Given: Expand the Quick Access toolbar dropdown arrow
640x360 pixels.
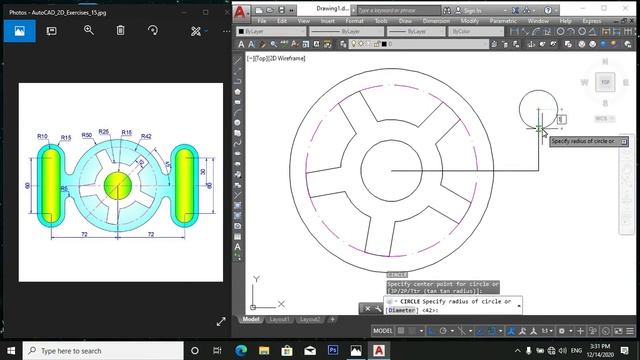Looking at the screenshot, I should (x=291, y=10).
